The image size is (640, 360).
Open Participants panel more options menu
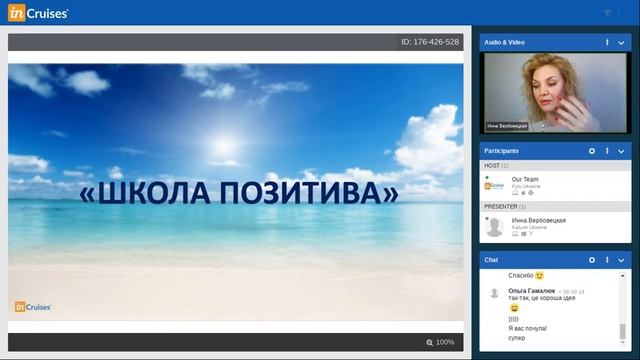point(607,151)
